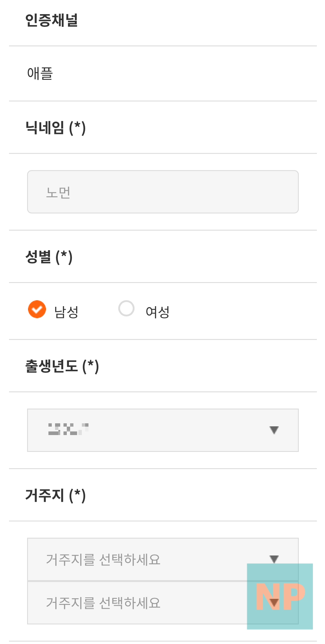Click the nickname input containing 노먼
This screenshot has height=644, width=325.
pos(162,191)
